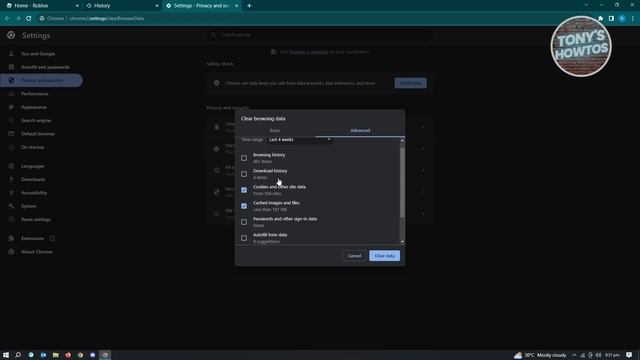
Task: Tick the Browsing history checkbox
Action: [244, 158]
